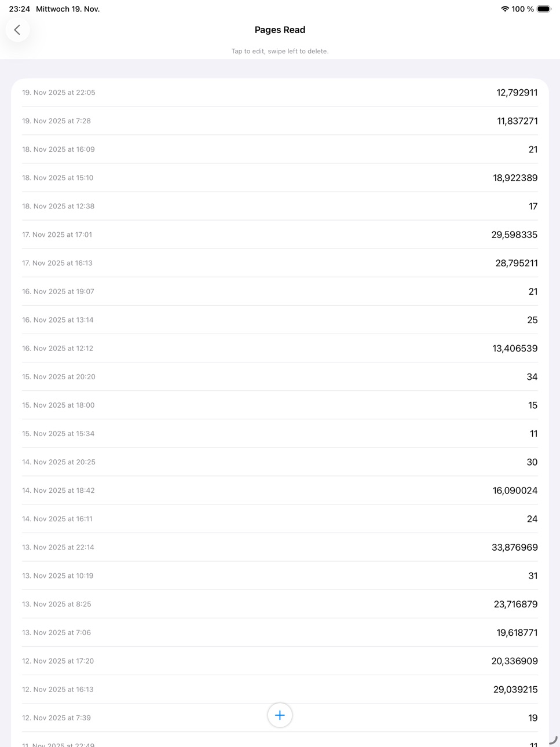Tap the battery status icon
This screenshot has width=560, height=747.
point(544,9)
